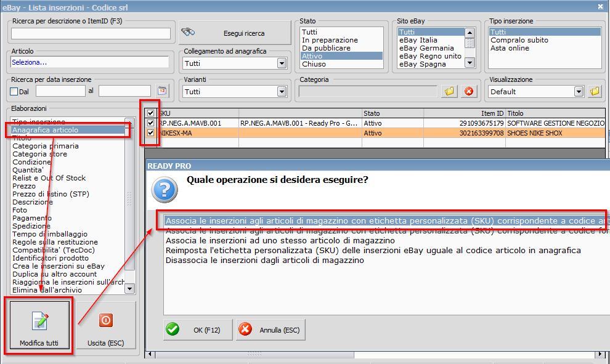This screenshot has height=364, width=610.
Task: Clear the Categoria with the red X icon
Action: pyautogui.click(x=469, y=91)
